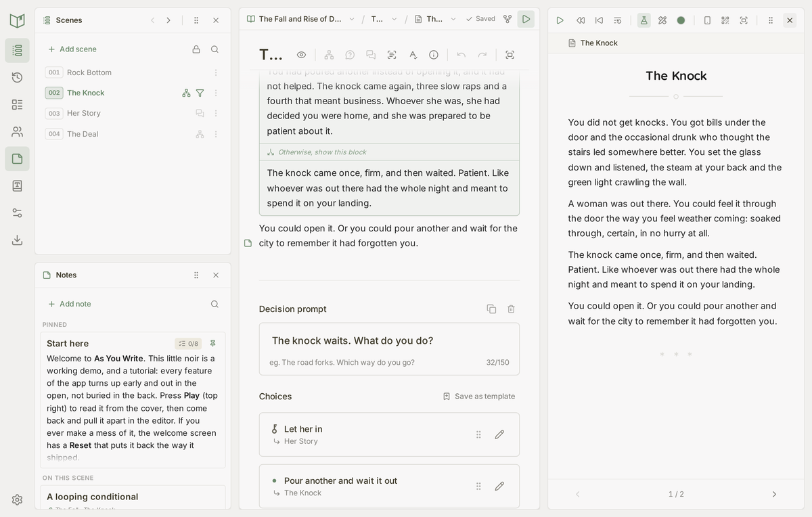Image resolution: width=812 pixels, height=517 pixels.
Task: Open the scene info icon in editor toolbar
Action: coord(434,55)
